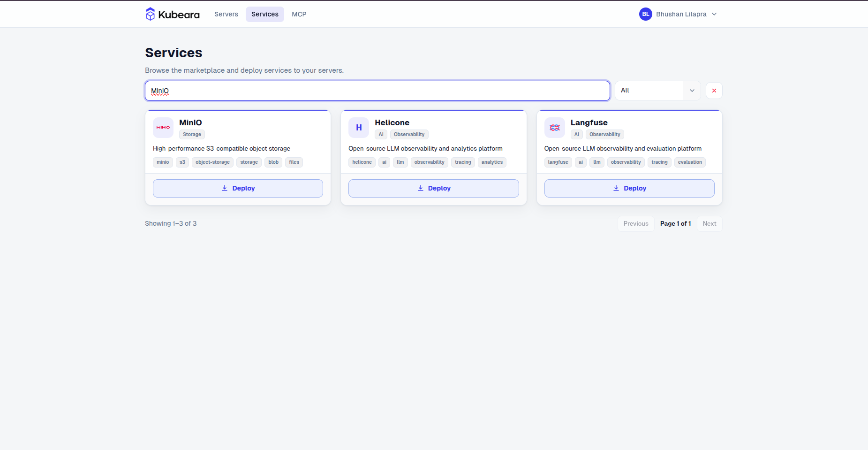This screenshot has width=868, height=450.
Task: Click the Browse the marketplace subtitle
Action: (244, 70)
